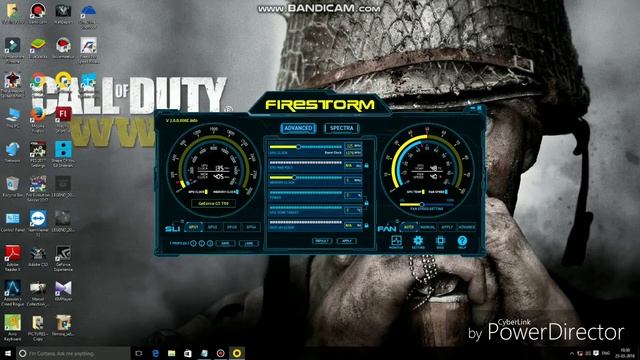Open Control Panel desktop icon
The image size is (640, 360).
click(12, 222)
